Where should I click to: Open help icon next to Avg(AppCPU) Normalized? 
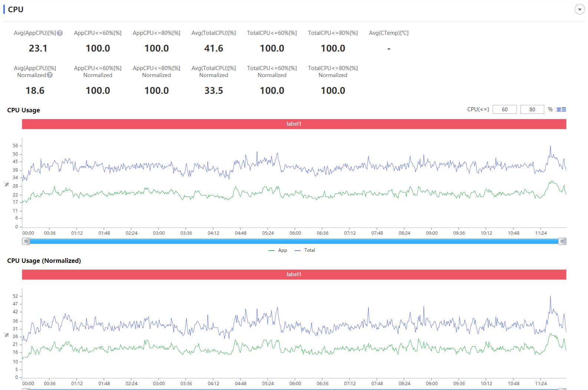click(x=50, y=75)
